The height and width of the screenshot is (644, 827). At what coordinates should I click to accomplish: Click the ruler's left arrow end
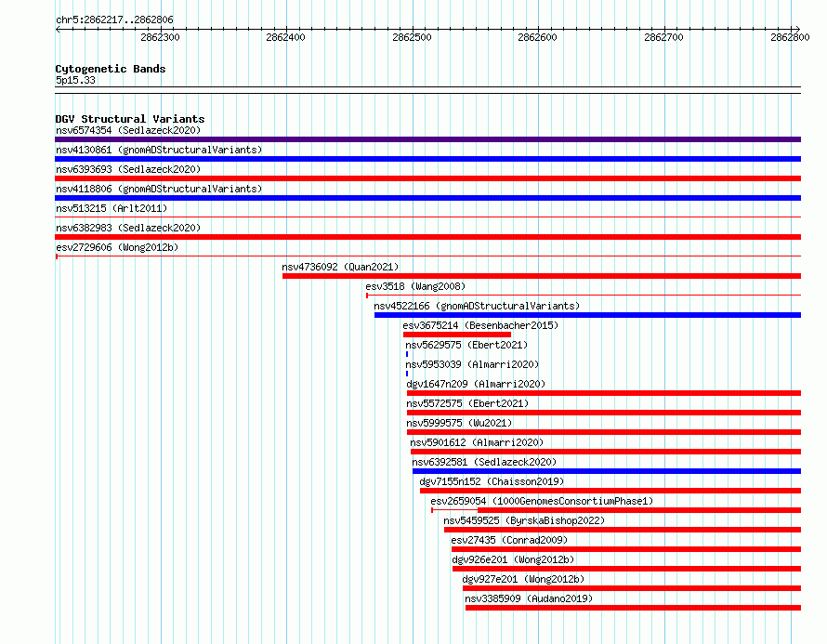(58, 29)
